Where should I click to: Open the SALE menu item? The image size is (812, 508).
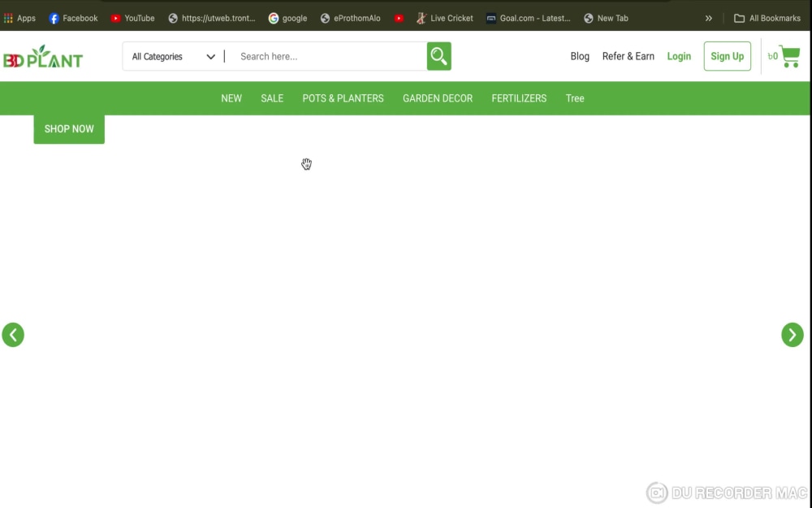(272, 98)
